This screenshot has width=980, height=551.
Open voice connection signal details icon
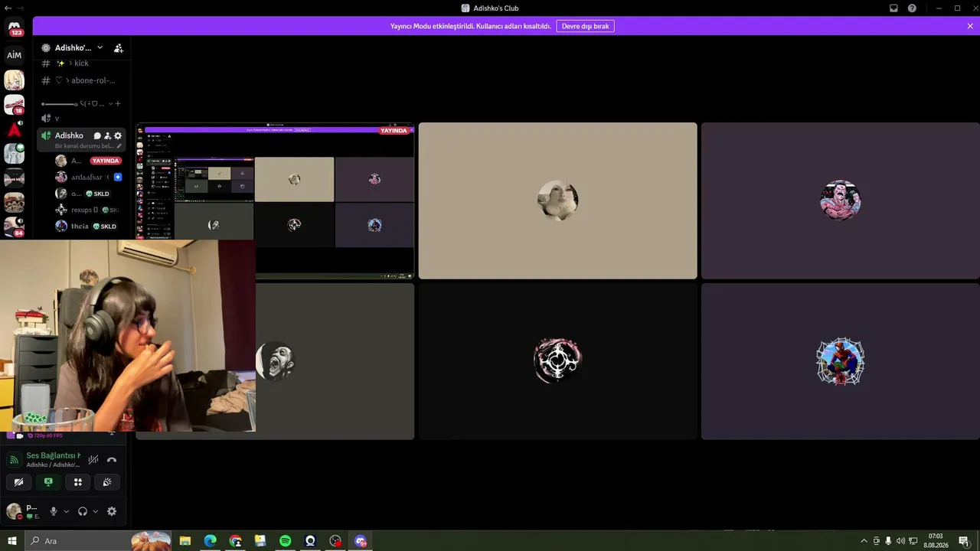click(x=14, y=460)
